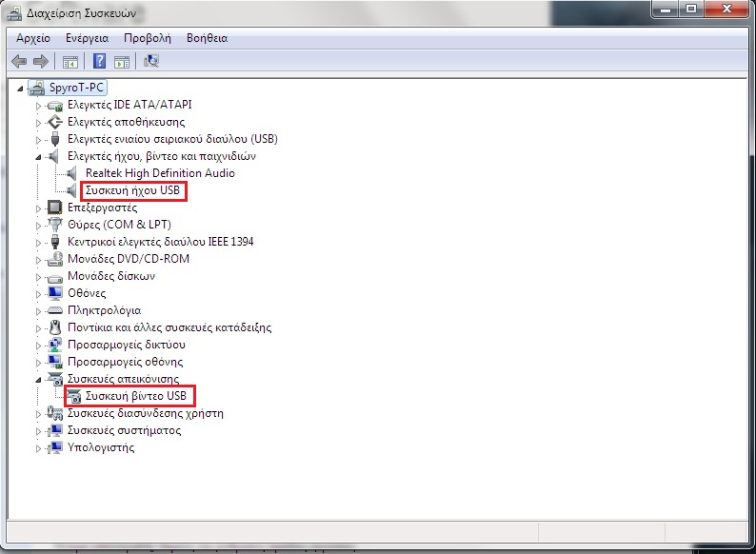The image size is (756, 554).
Task: Expand Συσκευές συστήματος node
Action: 38,431
